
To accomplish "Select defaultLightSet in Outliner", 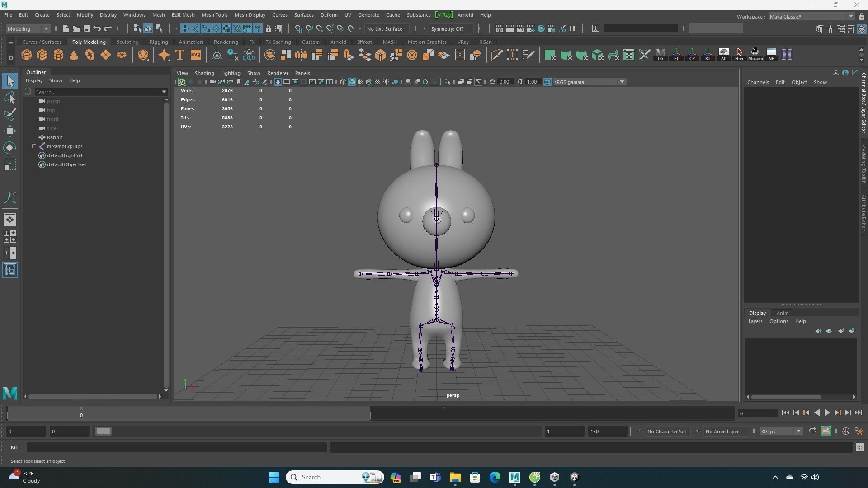I will click(x=65, y=155).
